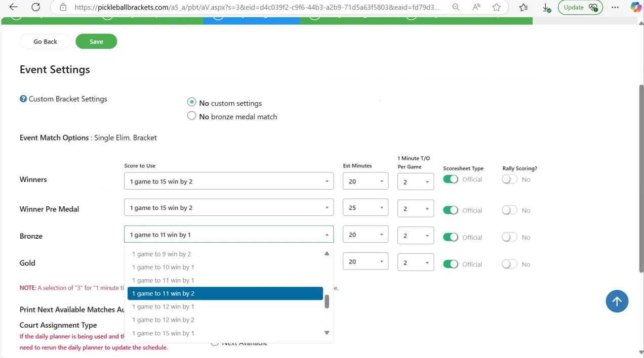The image size is (644, 358).
Task: Click the address bar URL
Action: point(257,7)
